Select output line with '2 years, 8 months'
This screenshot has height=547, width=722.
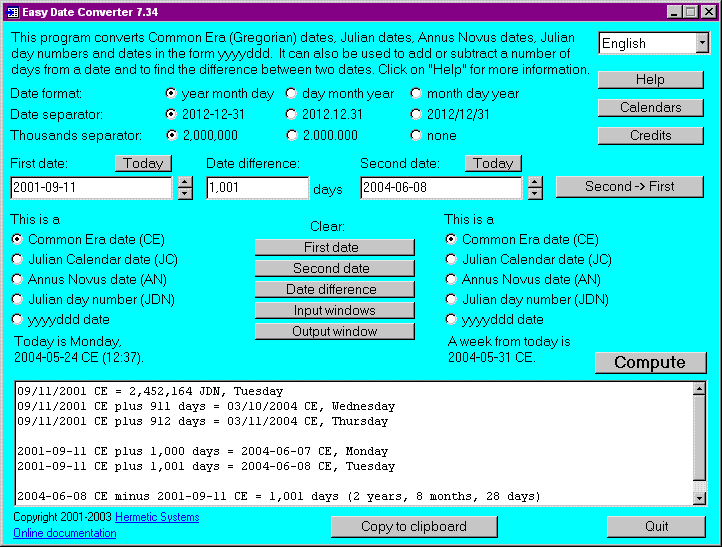279,496
